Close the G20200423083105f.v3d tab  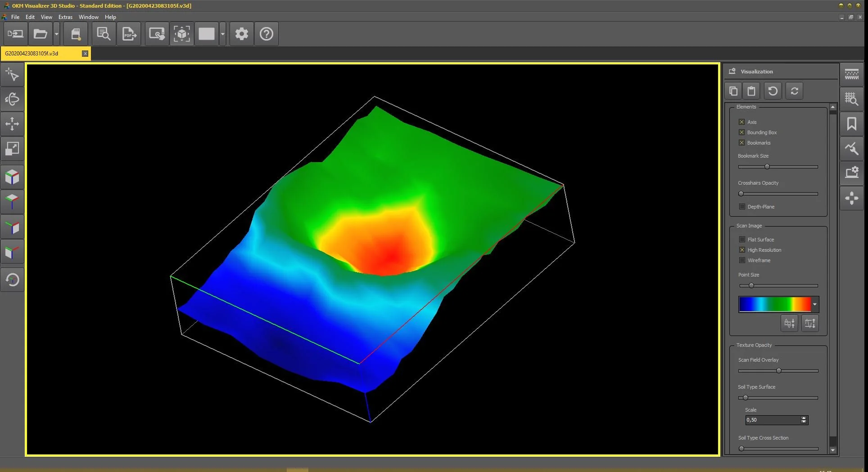click(85, 54)
